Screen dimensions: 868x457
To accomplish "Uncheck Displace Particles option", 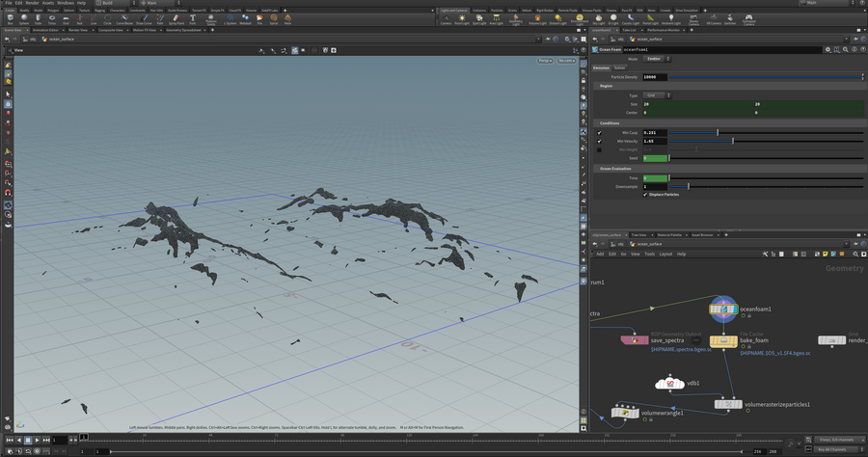I will (645, 194).
